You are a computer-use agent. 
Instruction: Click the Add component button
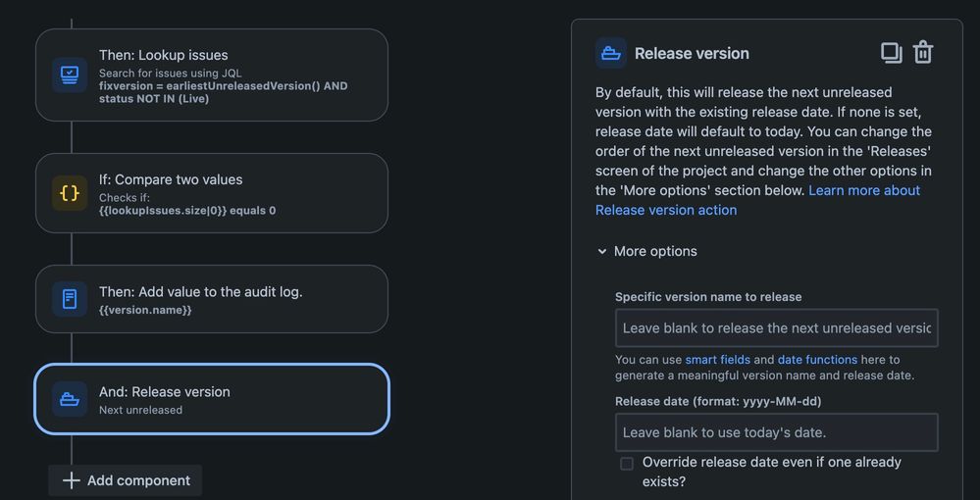coord(126,480)
